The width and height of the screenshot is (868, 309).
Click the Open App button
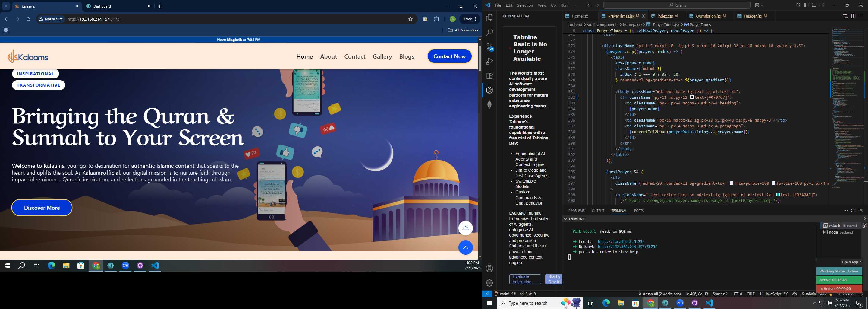[851, 262]
